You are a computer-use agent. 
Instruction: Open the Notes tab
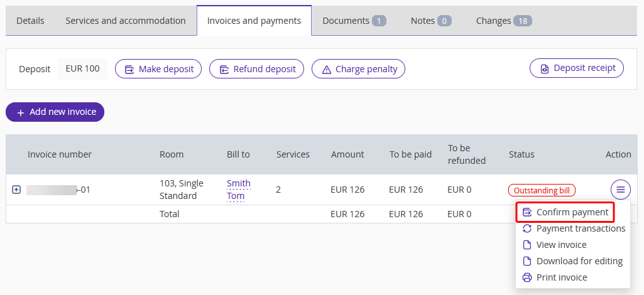pyautogui.click(x=431, y=21)
